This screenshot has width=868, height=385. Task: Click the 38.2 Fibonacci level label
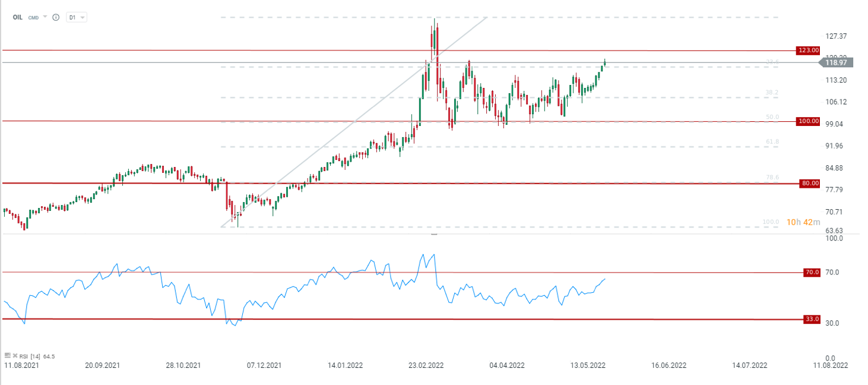click(772, 93)
